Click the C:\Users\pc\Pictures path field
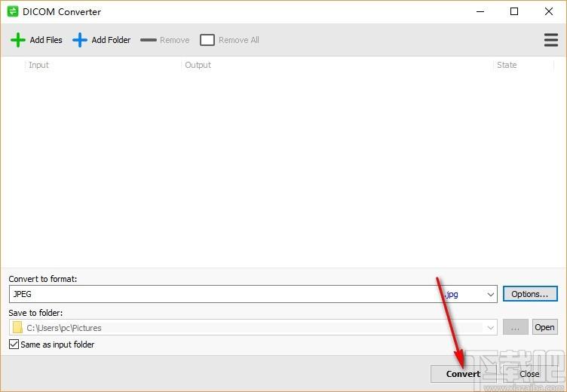This screenshot has height=392, width=567. (253, 328)
